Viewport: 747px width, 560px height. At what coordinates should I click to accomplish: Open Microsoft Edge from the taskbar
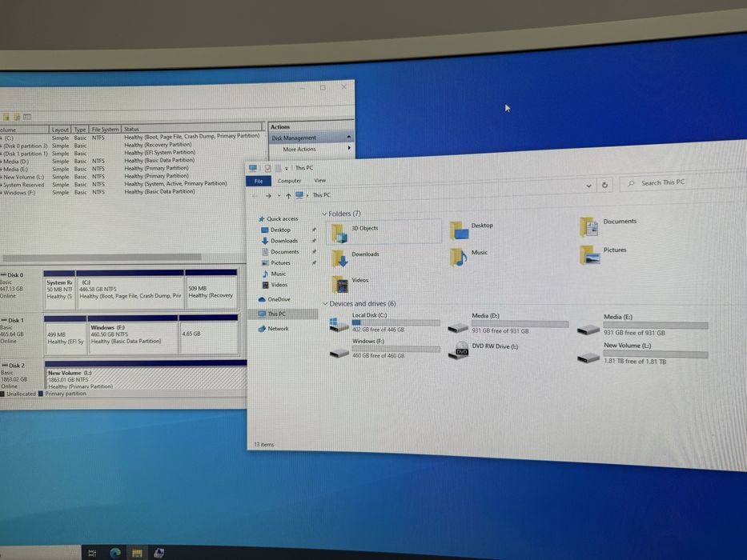tap(114, 553)
